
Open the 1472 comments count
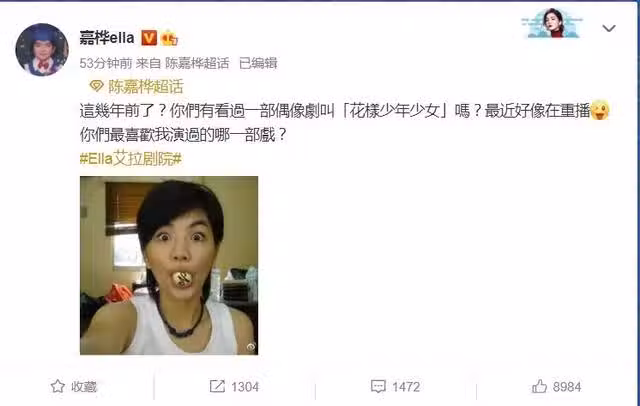tap(406, 387)
